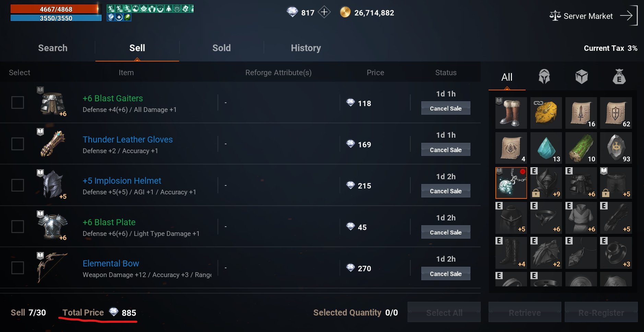Switch to the Search tab
Viewport: 644px width, 332px height.
(x=53, y=48)
